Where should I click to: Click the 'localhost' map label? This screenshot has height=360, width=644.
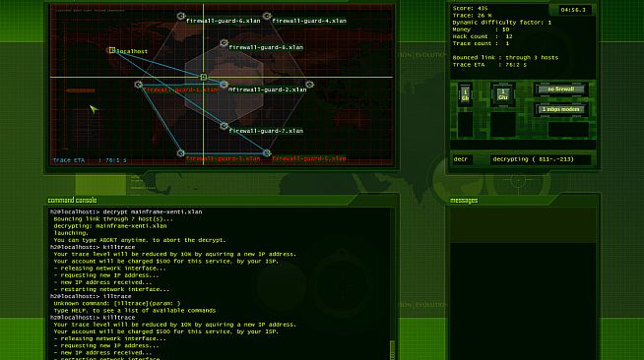(132, 51)
